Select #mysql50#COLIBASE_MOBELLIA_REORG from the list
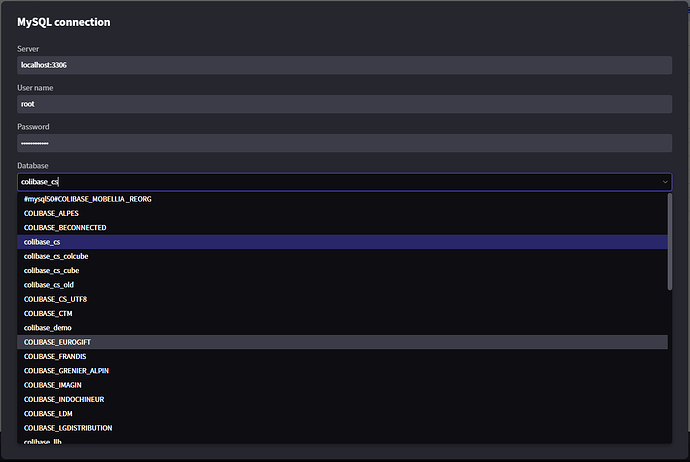The width and height of the screenshot is (690, 462). pyautogui.click(x=88, y=199)
